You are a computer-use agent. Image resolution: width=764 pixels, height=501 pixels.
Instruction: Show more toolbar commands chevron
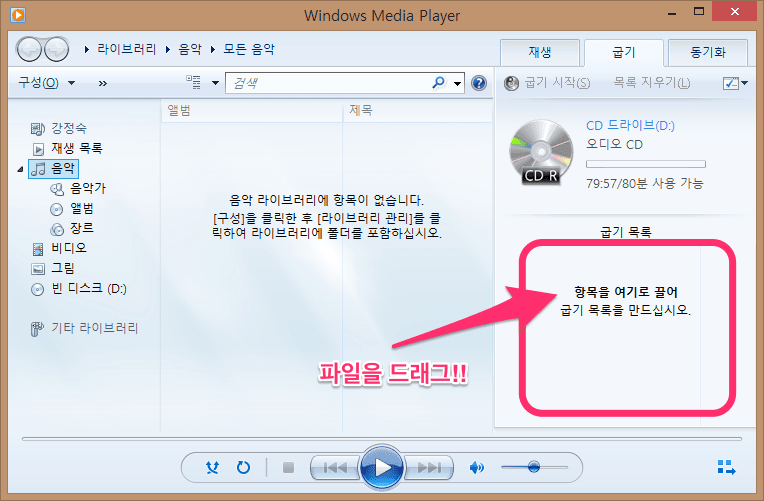[102, 83]
